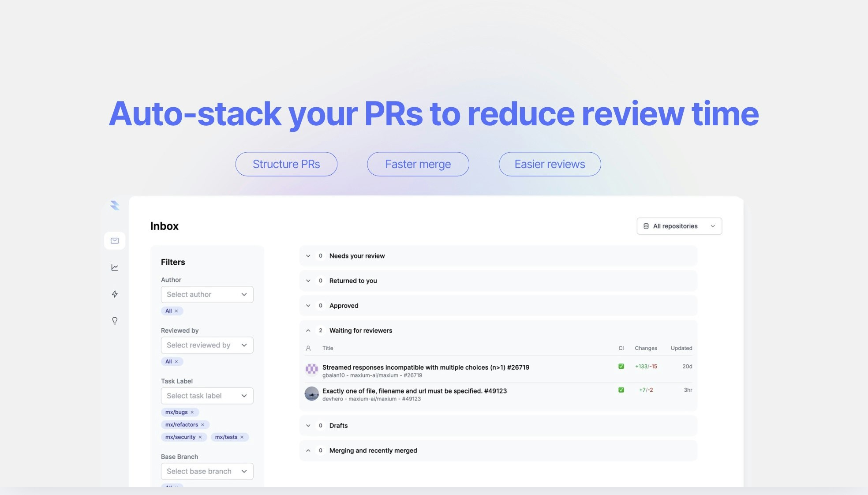Collapse the Waiting for reviewers section
Image resolution: width=868 pixels, height=495 pixels.
pos(308,330)
